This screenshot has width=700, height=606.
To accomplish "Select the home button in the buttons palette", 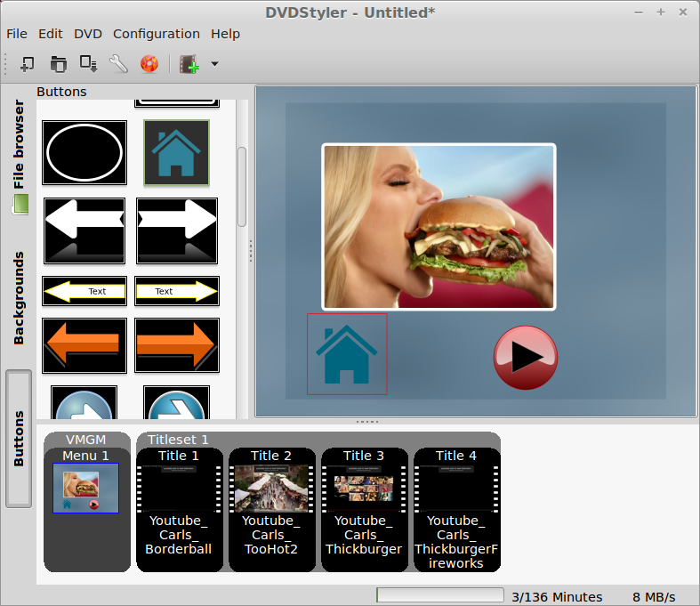I will [176, 153].
